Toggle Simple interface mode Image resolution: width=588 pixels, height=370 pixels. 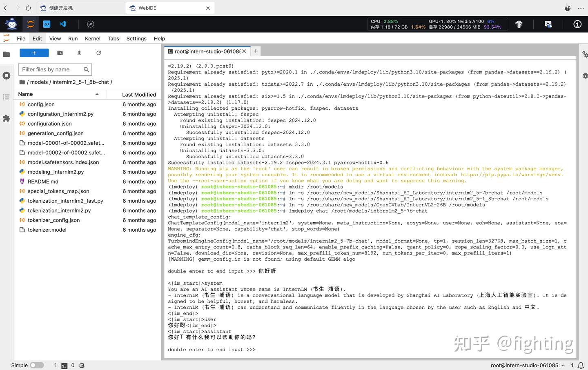(36, 365)
